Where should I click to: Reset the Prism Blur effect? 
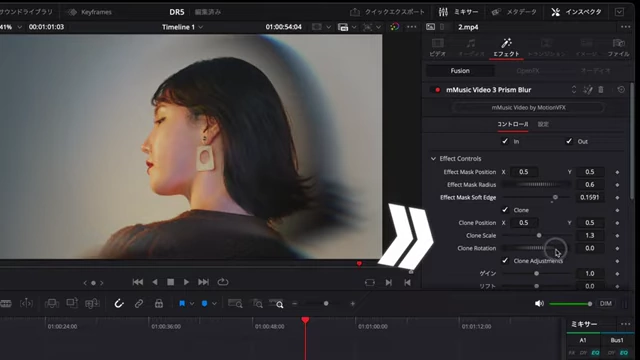pyautogui.click(x=621, y=89)
